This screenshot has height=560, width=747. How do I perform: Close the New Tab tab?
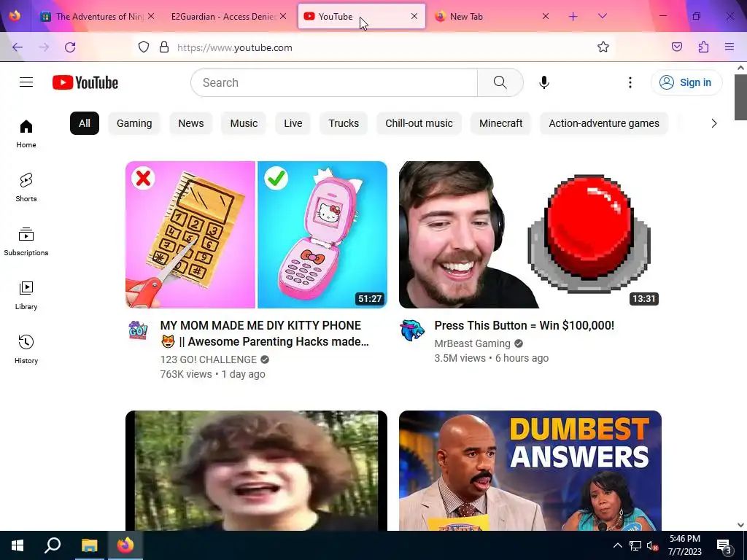546,16
